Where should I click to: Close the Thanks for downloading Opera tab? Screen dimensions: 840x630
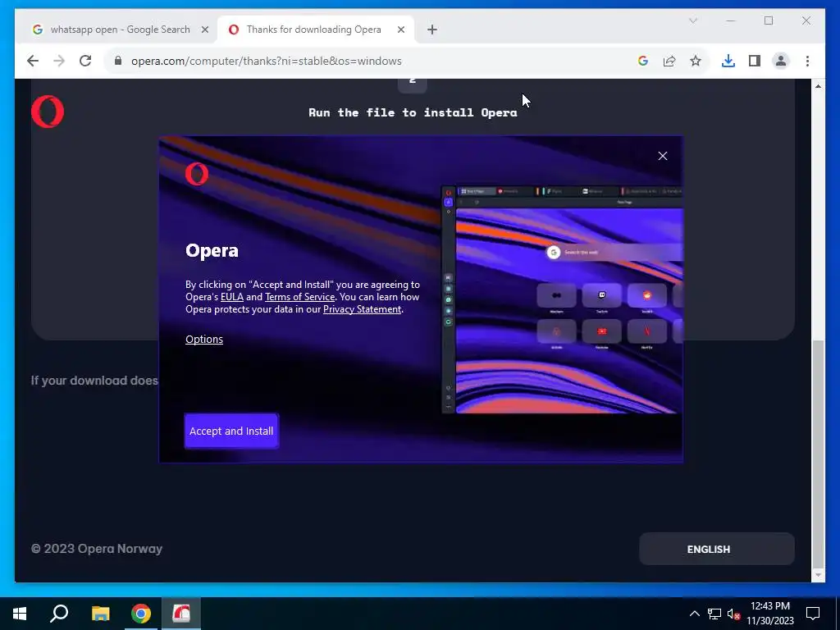[400, 30]
